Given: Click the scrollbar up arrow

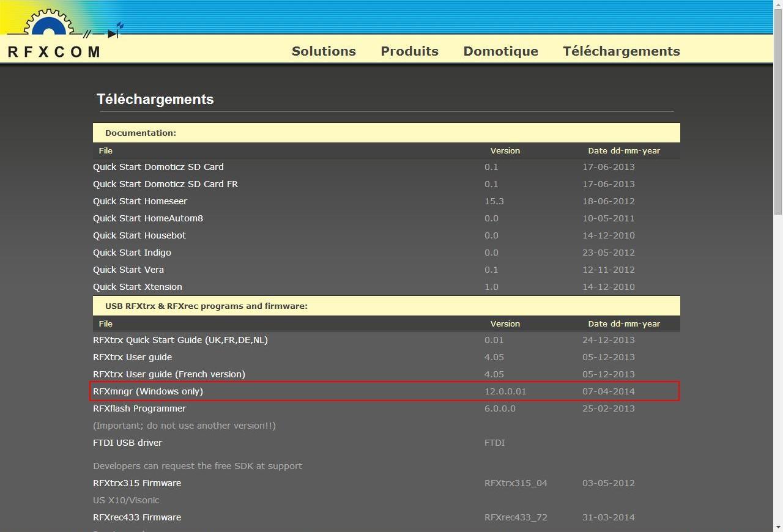Looking at the screenshot, I should (x=777, y=5).
